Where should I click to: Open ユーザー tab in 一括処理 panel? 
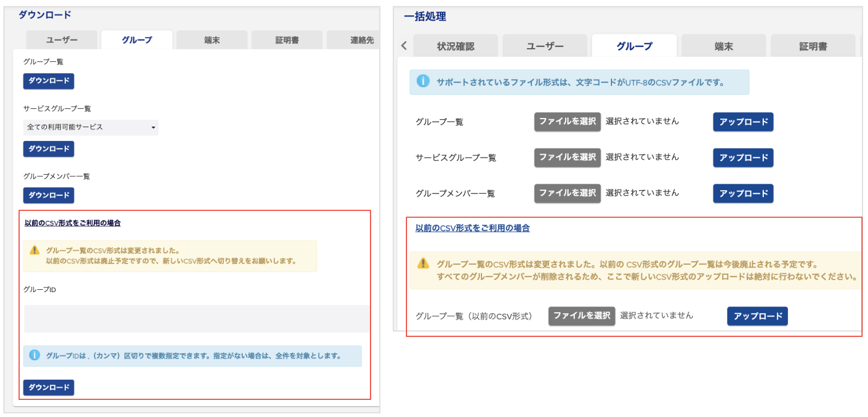pyautogui.click(x=545, y=46)
